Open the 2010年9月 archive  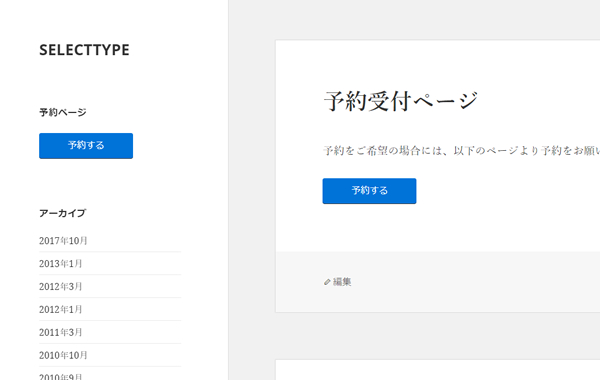(60, 376)
